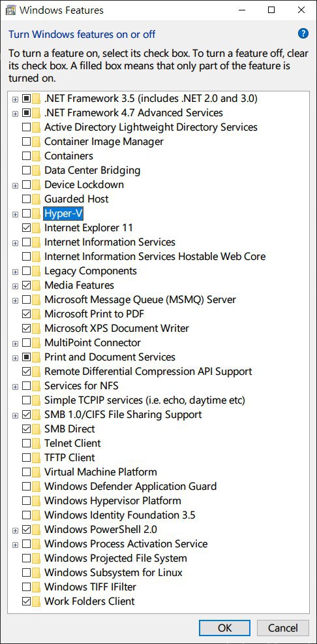Check the Telnet Client box
This screenshot has width=317, height=644.
coord(26,443)
